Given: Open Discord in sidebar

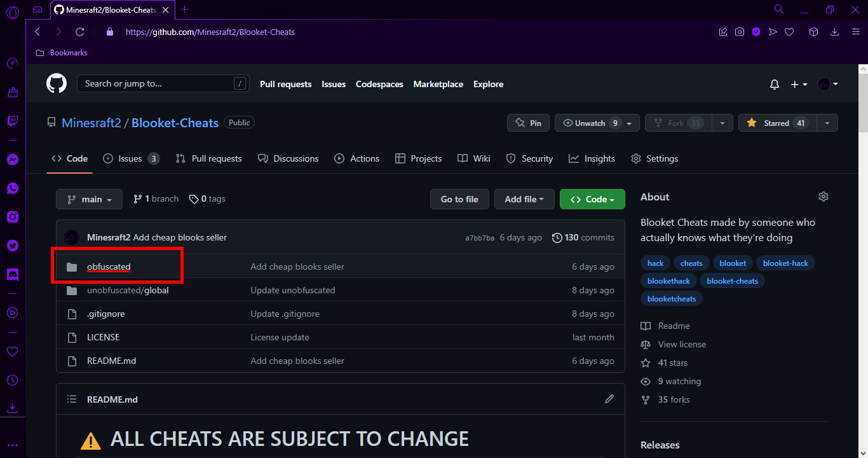Looking at the screenshot, I should tap(12, 274).
